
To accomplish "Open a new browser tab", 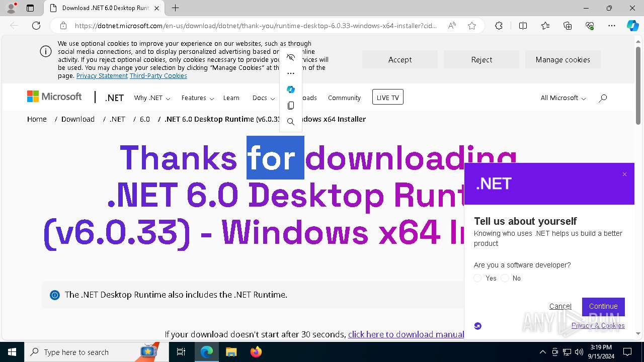I will point(175,8).
